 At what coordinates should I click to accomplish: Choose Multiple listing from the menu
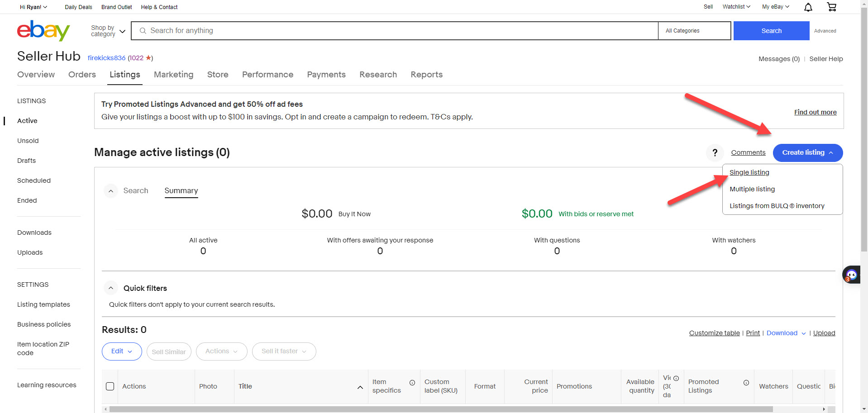point(752,189)
